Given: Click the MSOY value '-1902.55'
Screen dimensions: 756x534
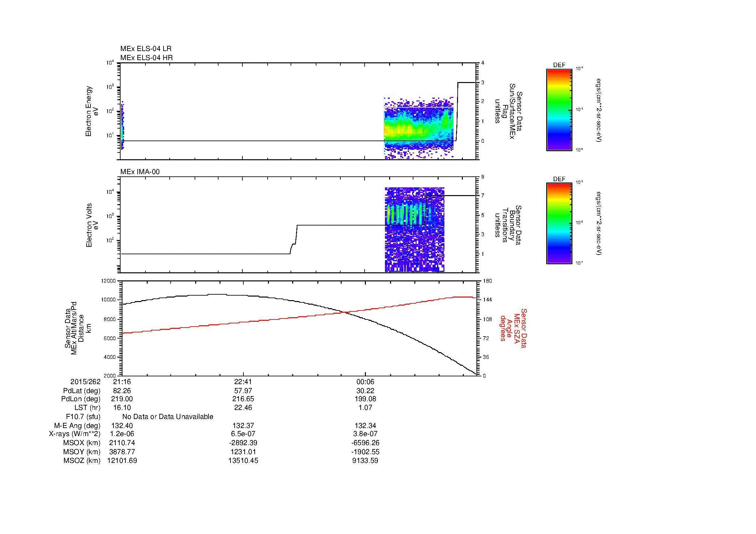Looking at the screenshot, I should (365, 452).
